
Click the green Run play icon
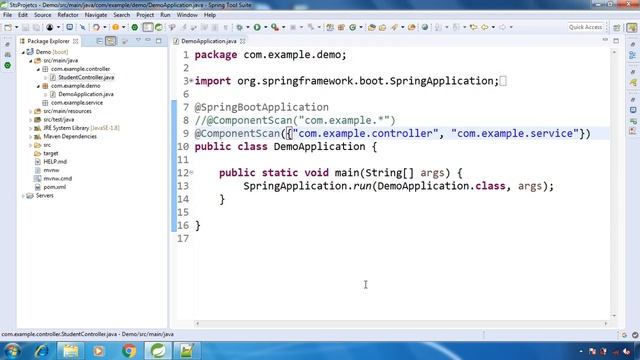point(257,27)
